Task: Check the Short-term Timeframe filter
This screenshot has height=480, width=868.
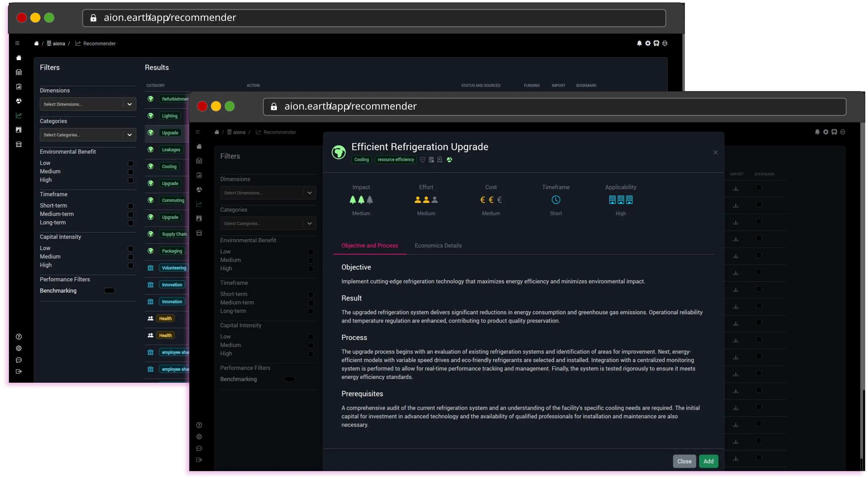Action: coord(310,294)
